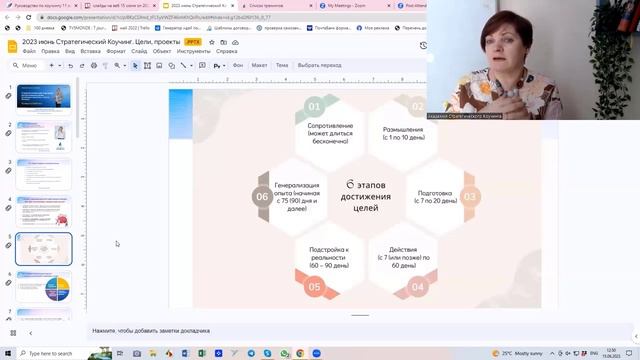Select the line tool

pyautogui.click(x=184, y=65)
